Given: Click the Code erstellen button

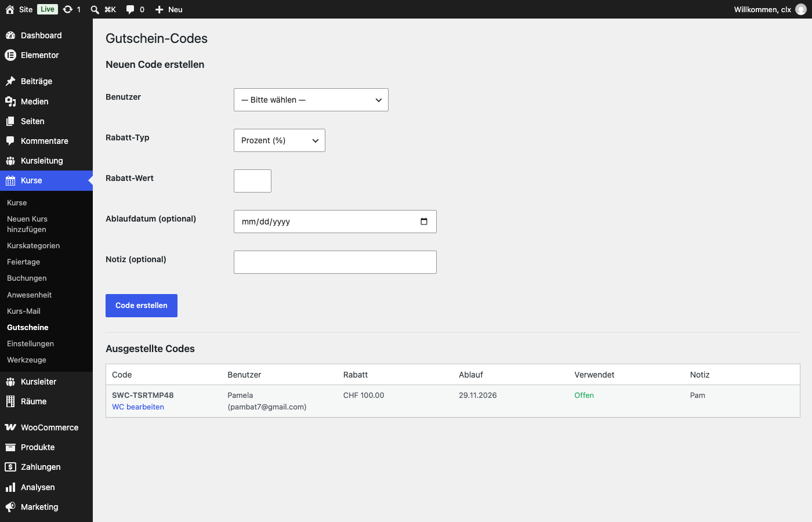Looking at the screenshot, I should 142,306.
